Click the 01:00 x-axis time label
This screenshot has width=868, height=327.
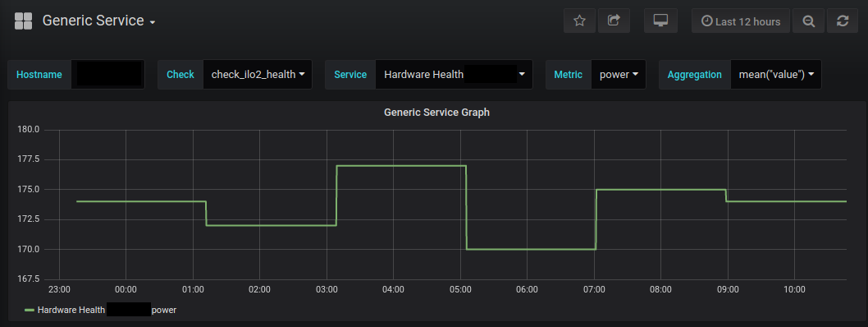tap(193, 290)
